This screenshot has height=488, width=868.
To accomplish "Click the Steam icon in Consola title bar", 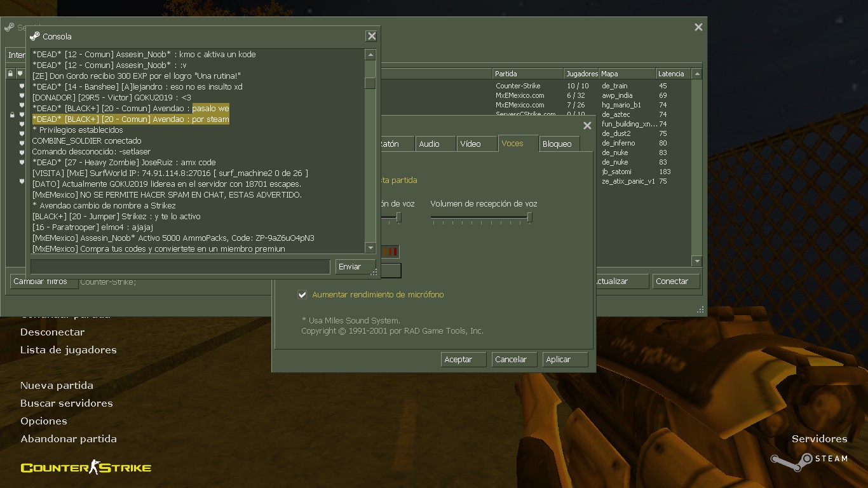I will (x=35, y=36).
